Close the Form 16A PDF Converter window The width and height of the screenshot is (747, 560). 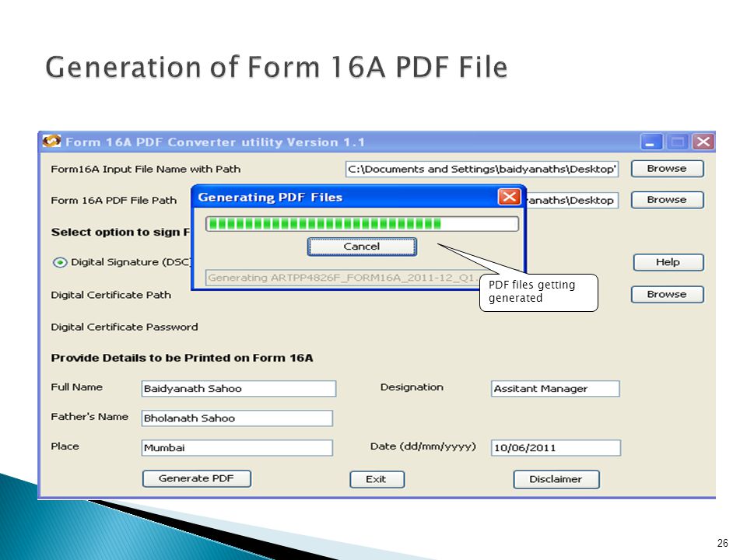click(x=703, y=142)
